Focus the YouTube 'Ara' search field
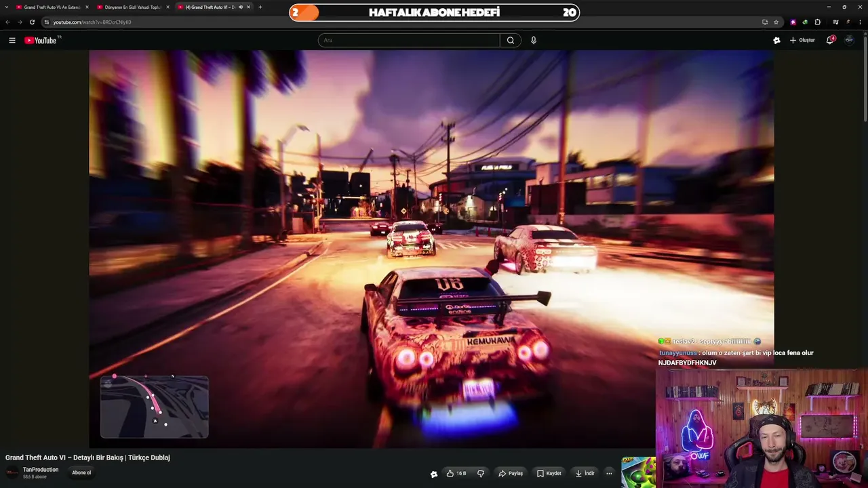Image resolution: width=868 pixels, height=488 pixels. tap(409, 41)
